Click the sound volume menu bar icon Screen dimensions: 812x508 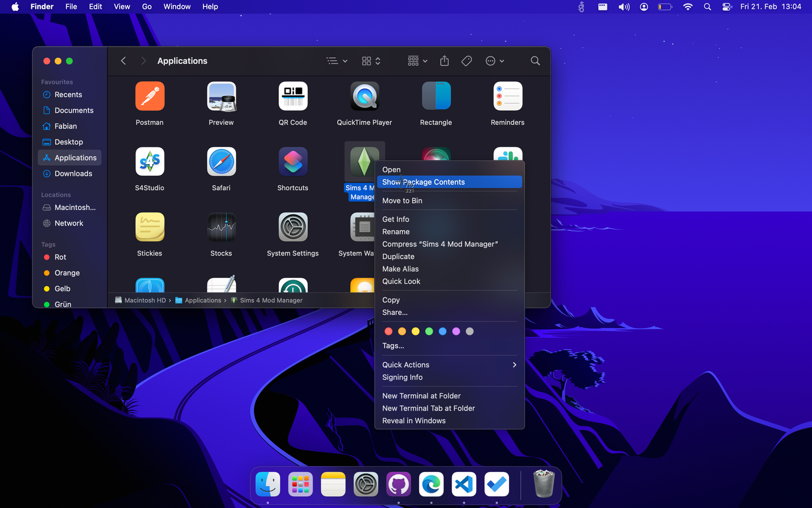coord(623,6)
